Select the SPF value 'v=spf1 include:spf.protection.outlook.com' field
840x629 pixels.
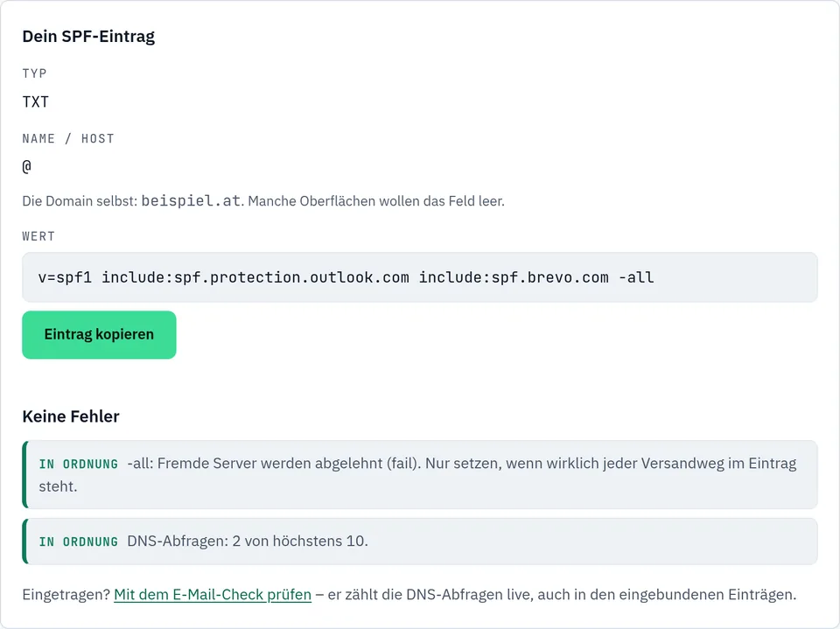[x=419, y=277]
